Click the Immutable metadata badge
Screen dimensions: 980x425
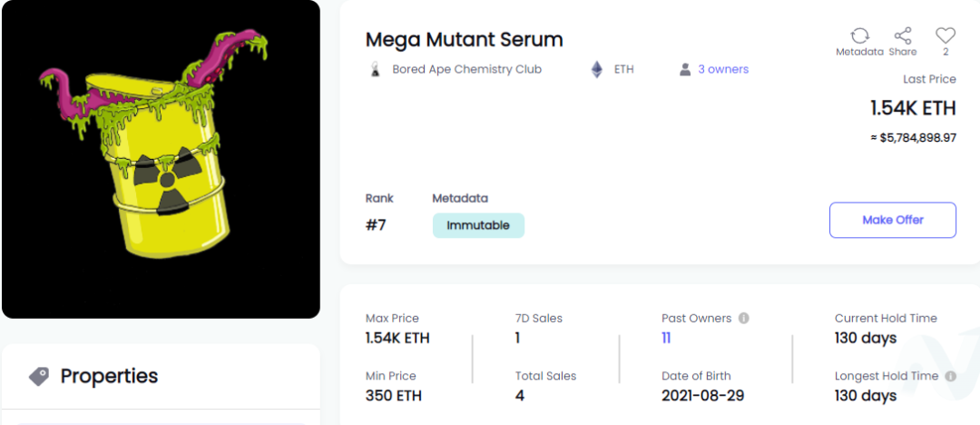478,225
